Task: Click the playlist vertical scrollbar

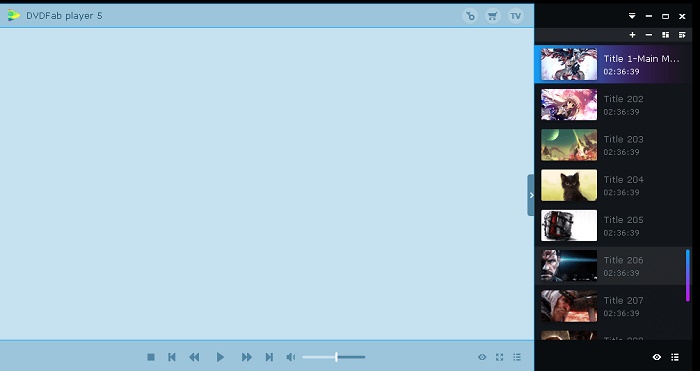Action: point(688,275)
